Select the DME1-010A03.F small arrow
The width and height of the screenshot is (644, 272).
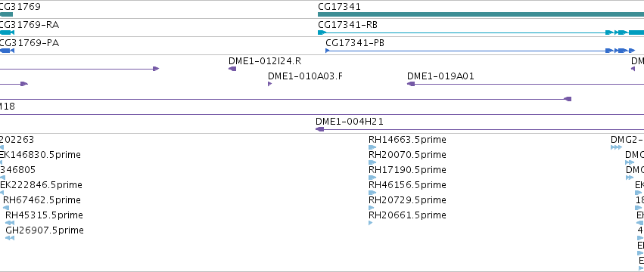point(270,84)
